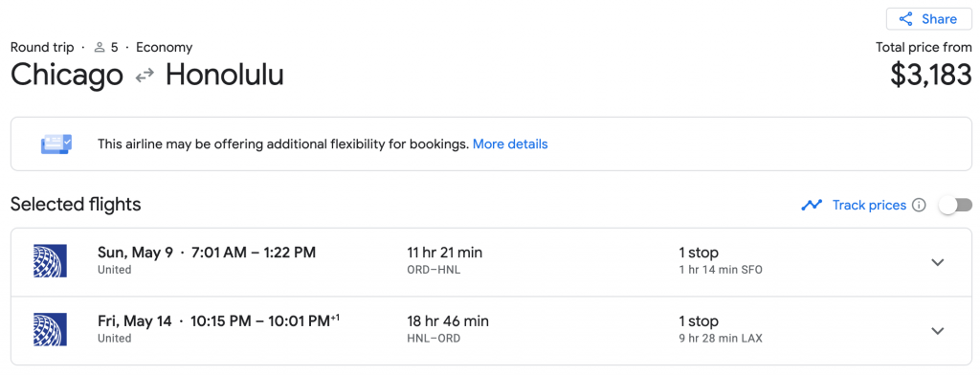The image size is (980, 375).
Task: Select the HNL–ORD 18 hr 46 min flight row
Action: coord(491,331)
